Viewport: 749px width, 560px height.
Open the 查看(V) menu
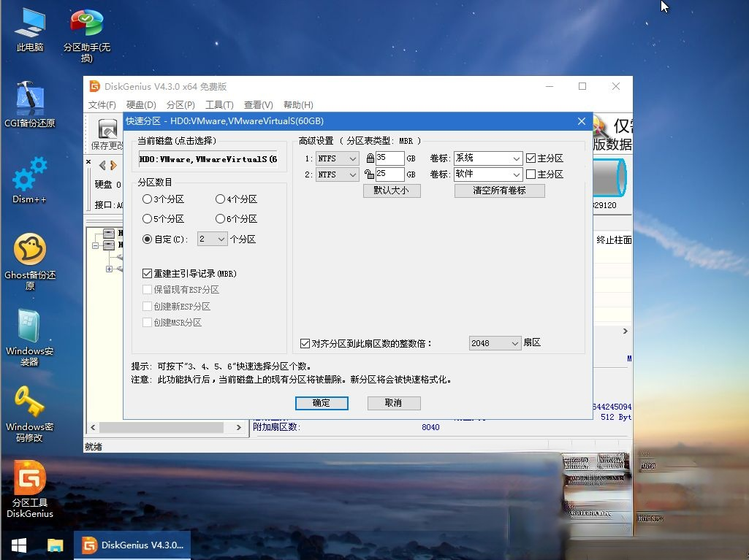(259, 105)
